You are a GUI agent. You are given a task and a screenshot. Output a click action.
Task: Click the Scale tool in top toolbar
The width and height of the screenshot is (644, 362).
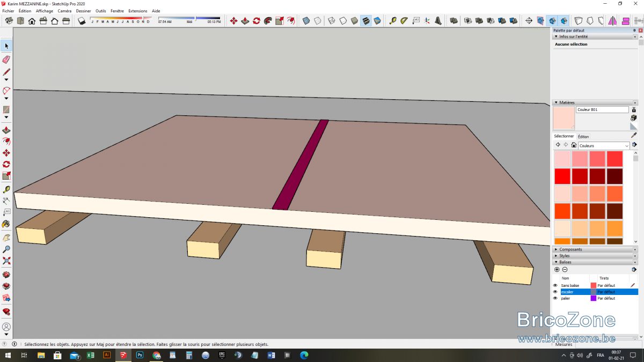tap(280, 21)
